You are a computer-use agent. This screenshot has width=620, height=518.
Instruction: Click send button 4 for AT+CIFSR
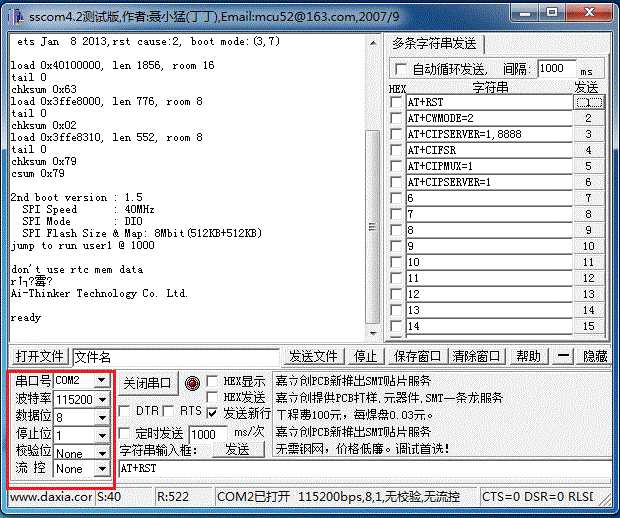[x=589, y=150]
